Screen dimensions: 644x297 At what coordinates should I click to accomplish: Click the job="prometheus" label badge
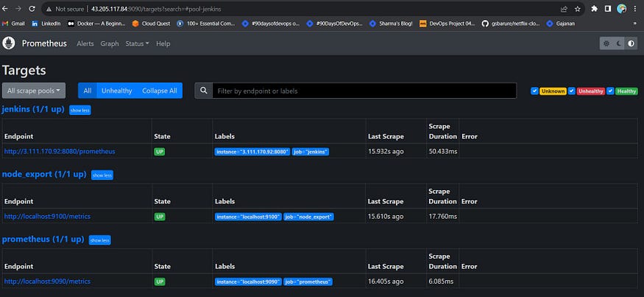pos(308,282)
